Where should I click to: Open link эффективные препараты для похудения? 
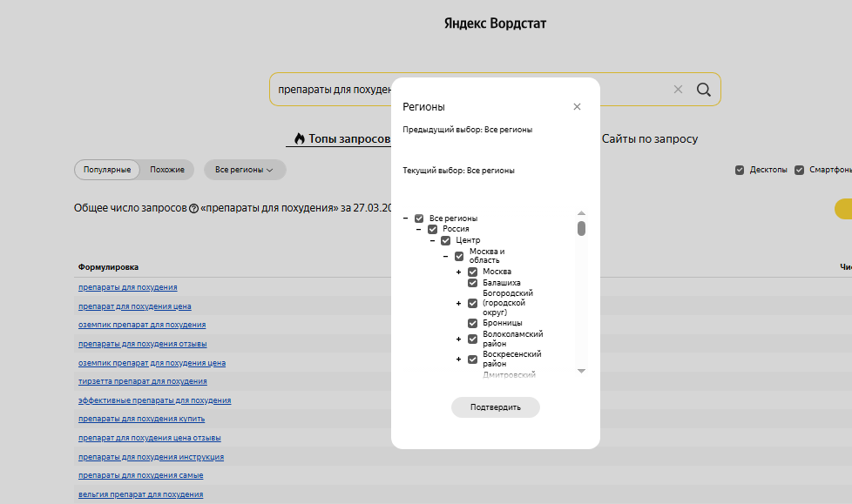pyautogui.click(x=154, y=400)
